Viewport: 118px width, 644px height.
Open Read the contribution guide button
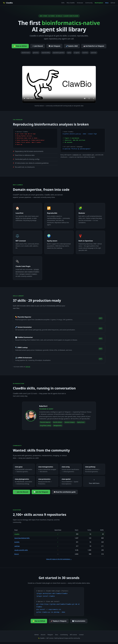pyautogui.click(x=65, y=492)
